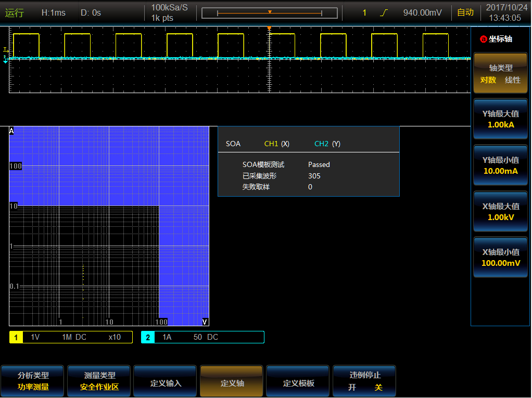Screen dimensions: 532x398
Task: Click the trigger level T marker at left edge
Action: pyautogui.click(x=6, y=49)
